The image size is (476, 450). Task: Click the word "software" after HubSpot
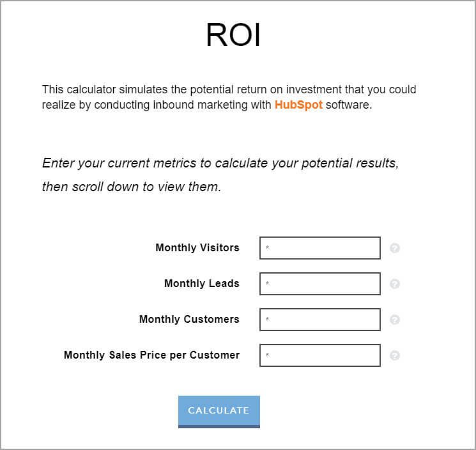(348, 105)
